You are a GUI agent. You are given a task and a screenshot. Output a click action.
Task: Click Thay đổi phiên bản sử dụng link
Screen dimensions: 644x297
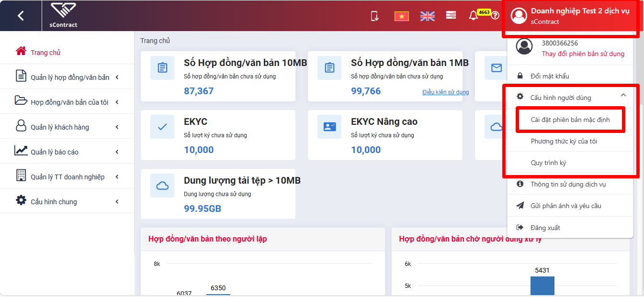(x=583, y=54)
